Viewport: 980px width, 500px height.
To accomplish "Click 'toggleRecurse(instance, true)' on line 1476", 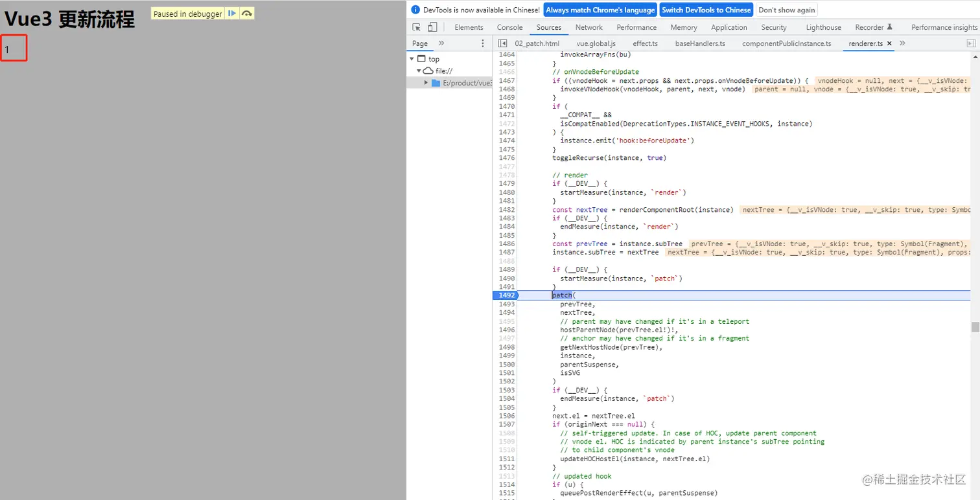I will pyautogui.click(x=609, y=158).
